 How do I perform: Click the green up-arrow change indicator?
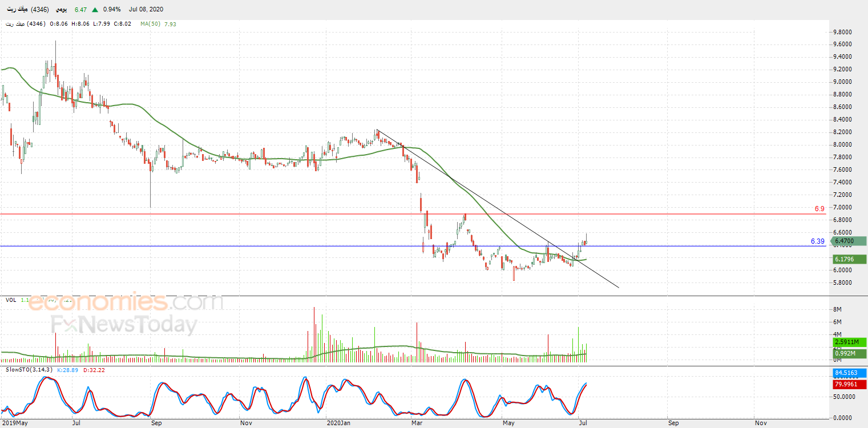[x=95, y=10]
